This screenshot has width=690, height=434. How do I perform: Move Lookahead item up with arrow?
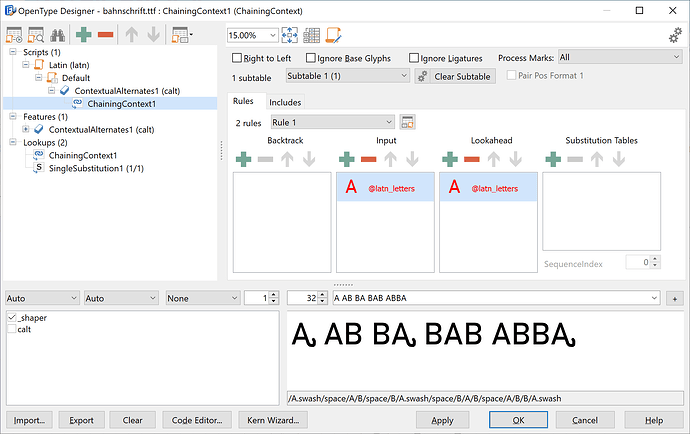coord(494,159)
